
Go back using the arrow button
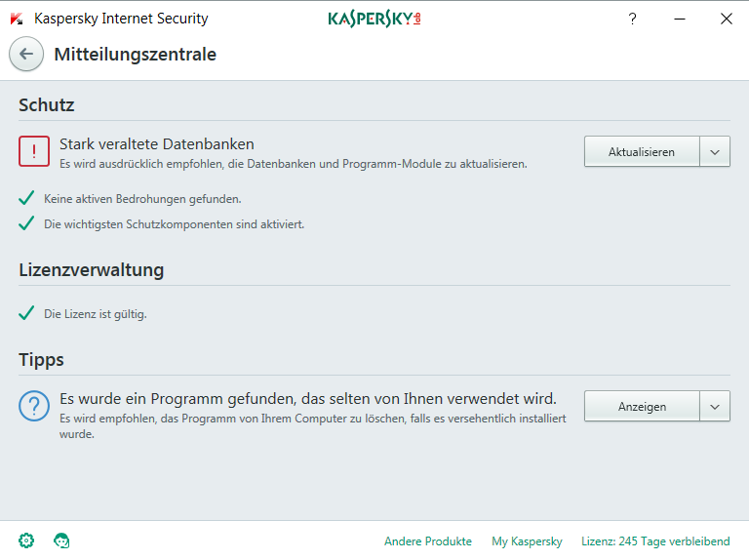[x=26, y=54]
